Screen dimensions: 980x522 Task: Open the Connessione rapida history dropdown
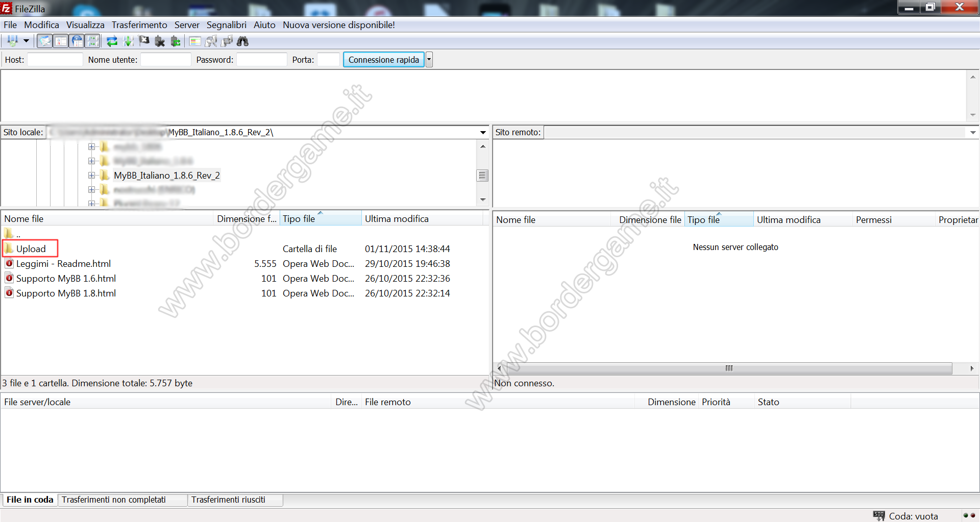click(x=429, y=60)
